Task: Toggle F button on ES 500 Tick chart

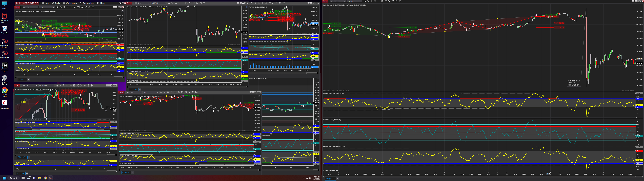Action: (259, 96)
